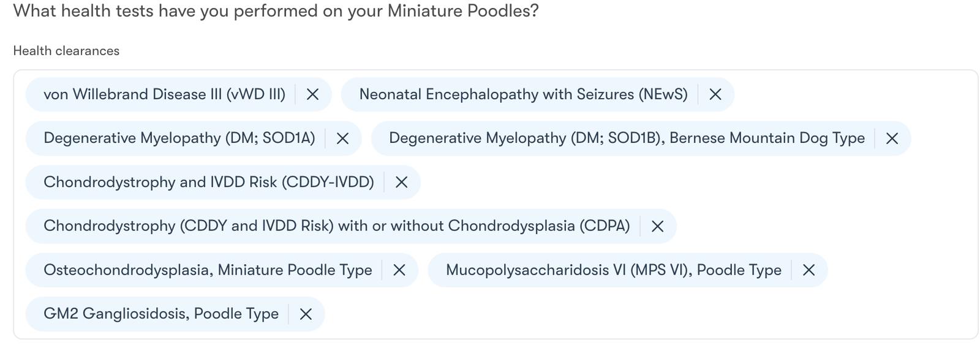Click the Degenerative Myelopathy (DM; SOD1A) chip label

(179, 138)
